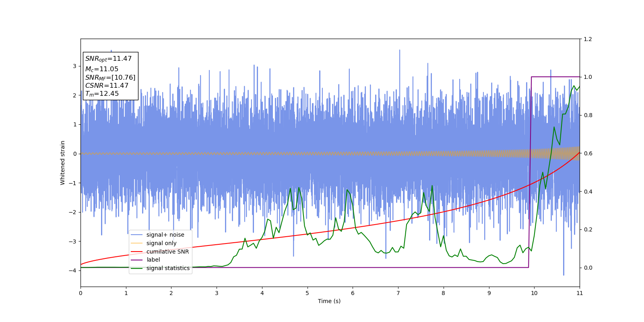Click the x-axis tick label 0
Image resolution: width=644 pixels, height=322 pixels.
click(x=80, y=293)
